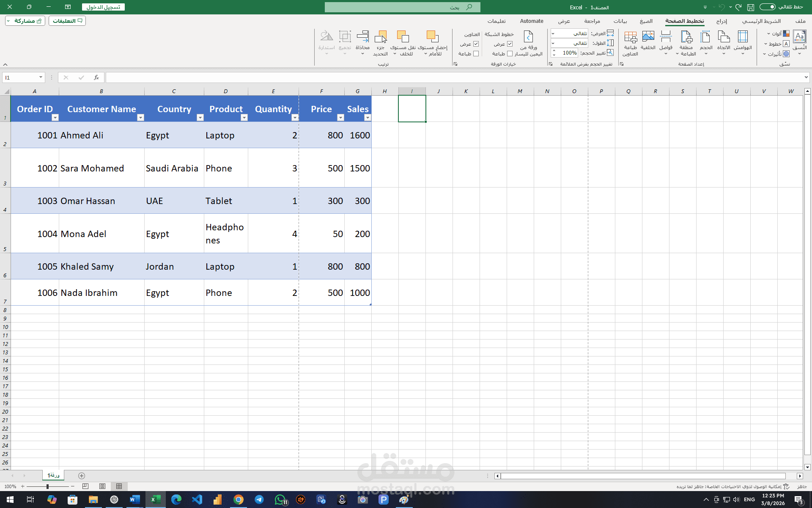812x508 pixels.
Task: Expand the Name Box dropdown
Action: tap(41, 77)
